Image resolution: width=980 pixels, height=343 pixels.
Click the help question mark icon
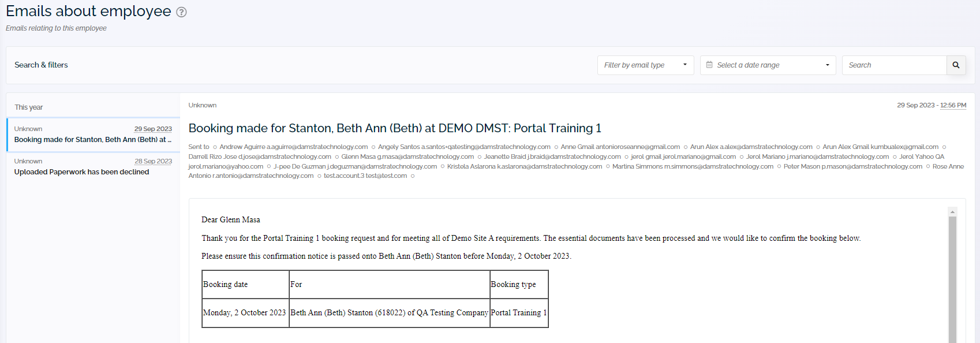[181, 12]
